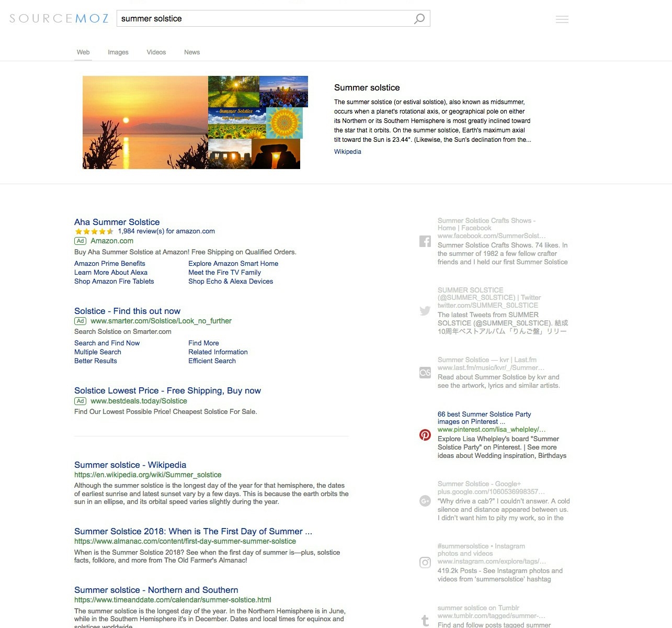The height and width of the screenshot is (628, 672).
Task: Click the Pinterest icon near the party images result
Action: pyautogui.click(x=425, y=434)
